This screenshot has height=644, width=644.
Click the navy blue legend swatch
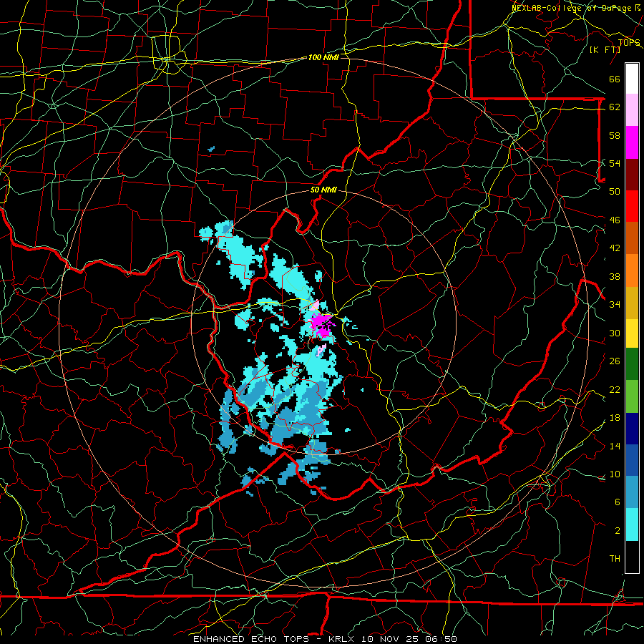[x=632, y=429]
